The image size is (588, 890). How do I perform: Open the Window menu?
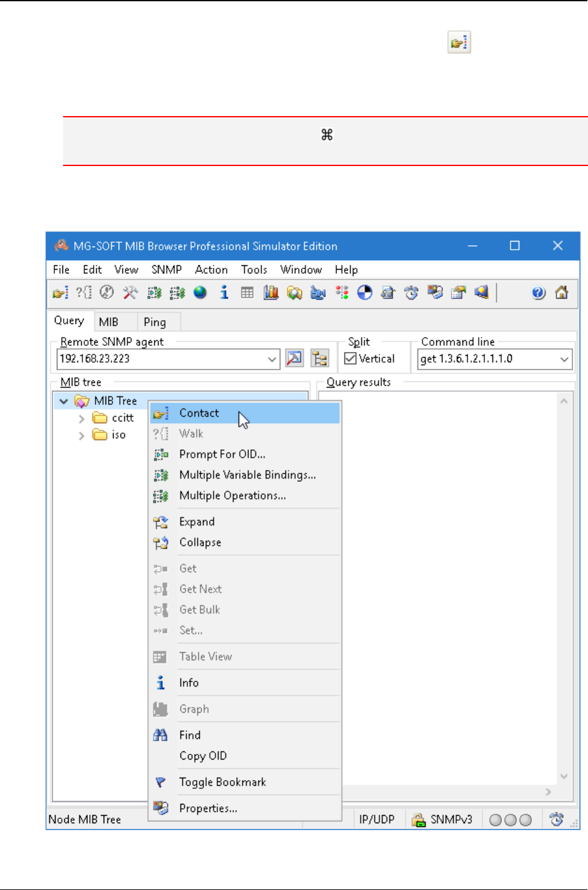click(x=301, y=270)
